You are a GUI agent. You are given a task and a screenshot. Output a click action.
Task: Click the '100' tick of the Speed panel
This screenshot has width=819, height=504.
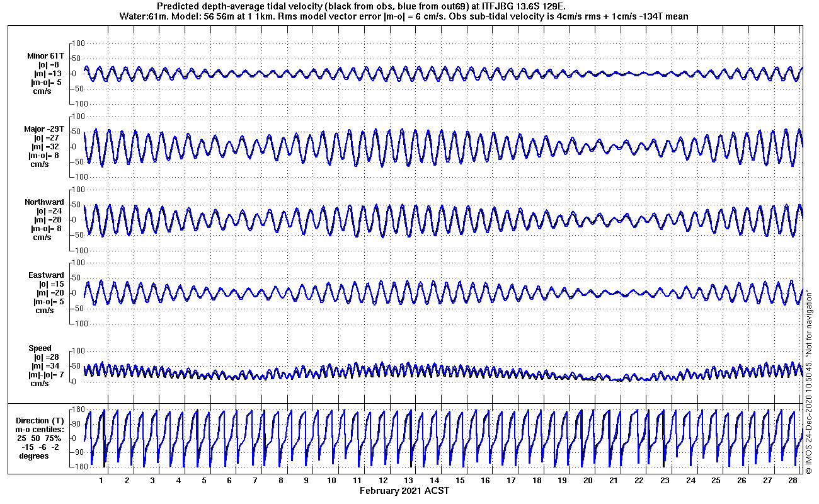[x=79, y=351]
